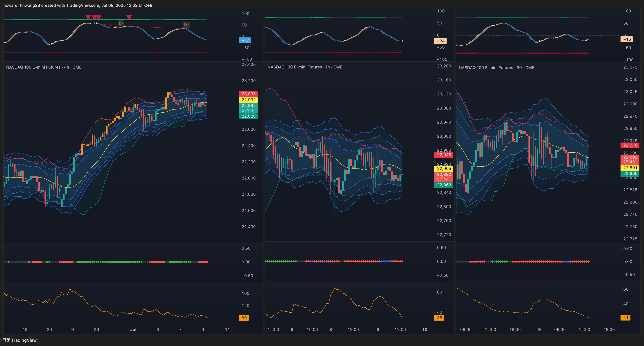The height and width of the screenshot is (346, 644).
Task: Click the 22,720 price axis label
Action: [444, 235]
